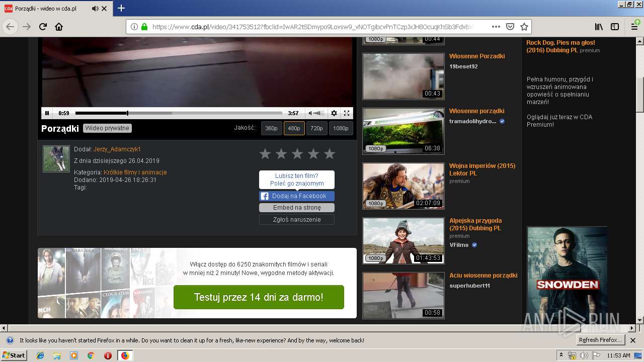This screenshot has height=362, width=644.
Task: Click Dodaj na Facebook button
Action: click(297, 196)
